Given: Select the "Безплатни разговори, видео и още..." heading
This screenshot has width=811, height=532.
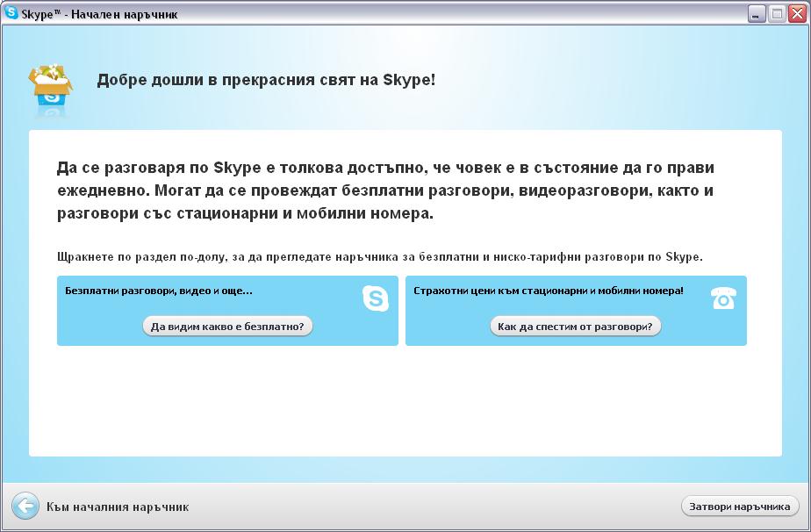Looking at the screenshot, I should [159, 291].
